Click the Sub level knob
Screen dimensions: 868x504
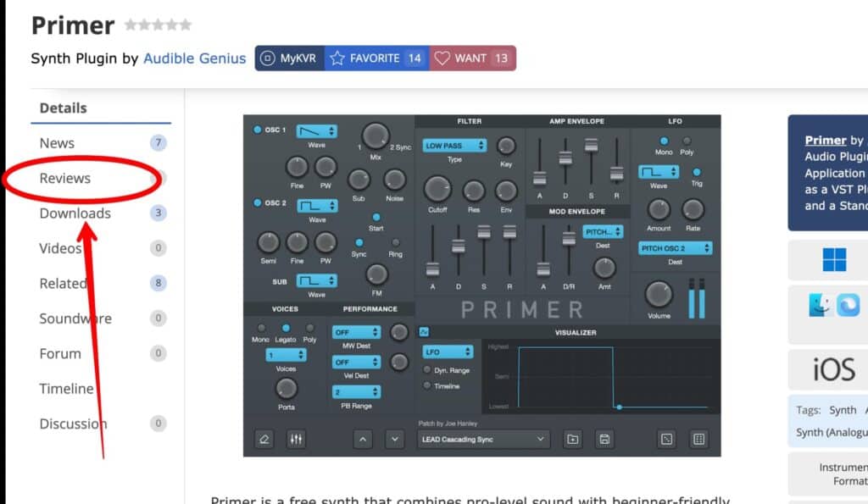pyautogui.click(x=359, y=180)
